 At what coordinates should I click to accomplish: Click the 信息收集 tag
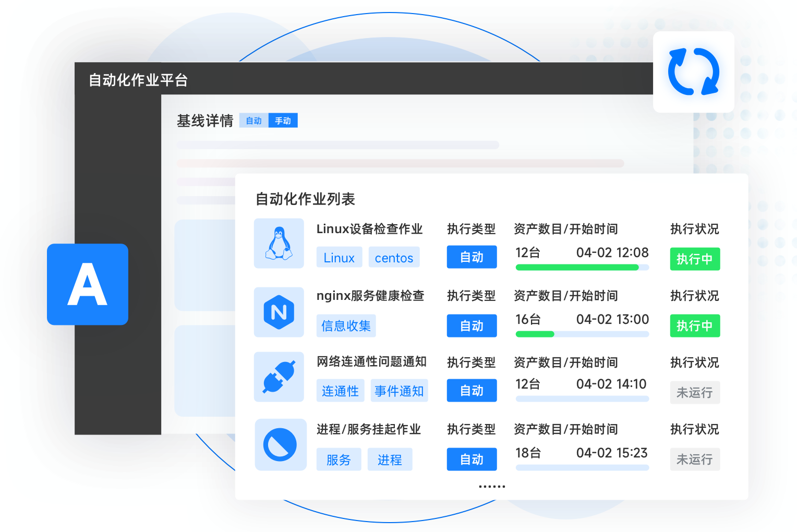pos(346,326)
